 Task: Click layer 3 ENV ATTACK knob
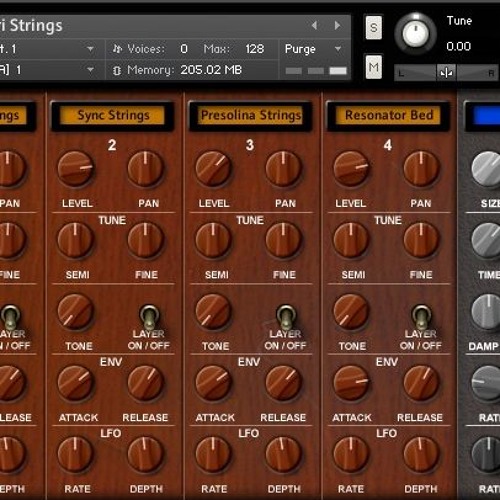click(213, 383)
